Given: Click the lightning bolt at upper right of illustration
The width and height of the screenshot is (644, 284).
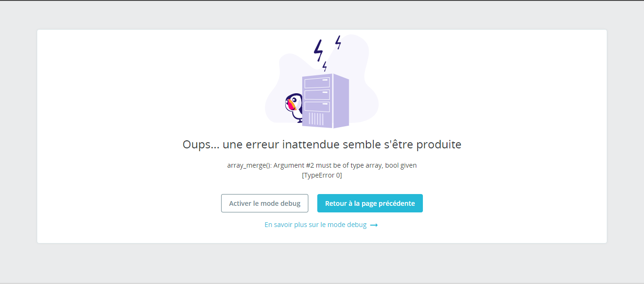Looking at the screenshot, I should click(338, 42).
